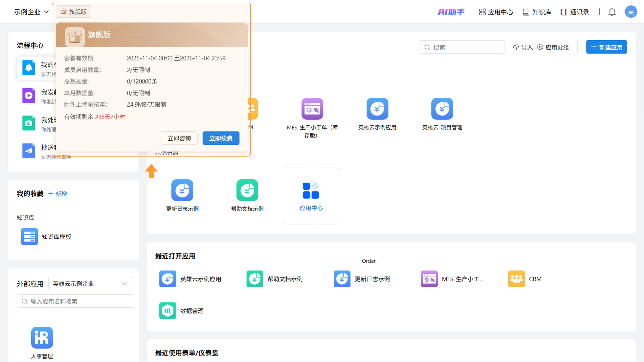Open 帮助文档示例 green app icon
Viewport: 644px width, 362px height.
tap(247, 190)
